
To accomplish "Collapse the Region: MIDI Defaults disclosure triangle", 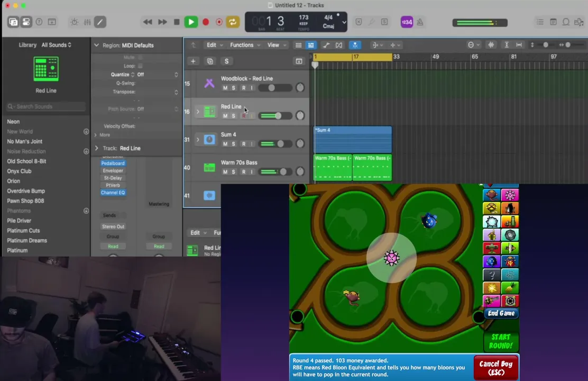I will [x=96, y=45].
